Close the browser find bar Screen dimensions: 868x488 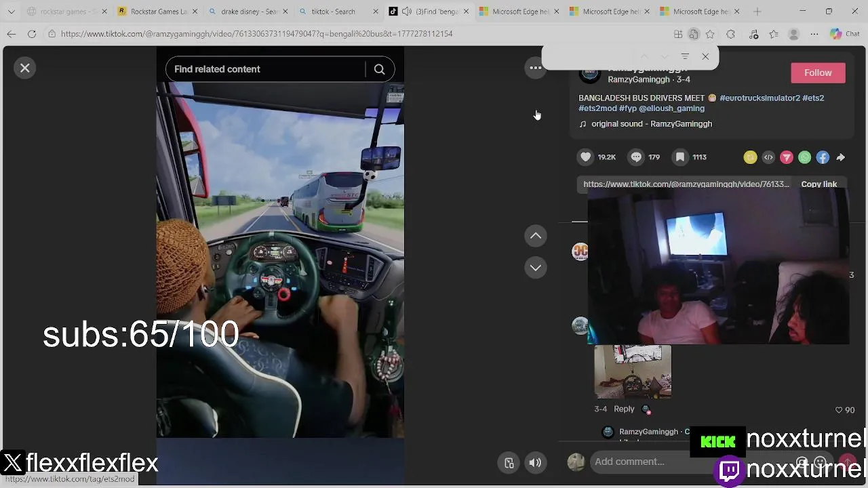(705, 57)
